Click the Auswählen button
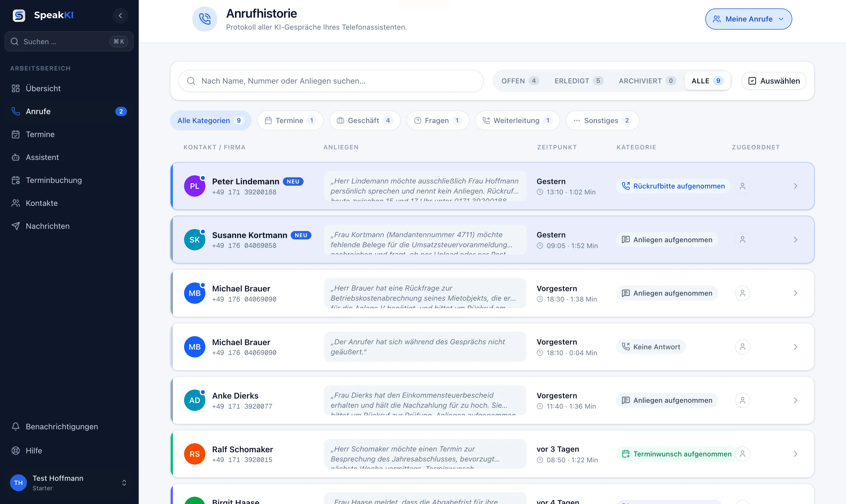This screenshot has height=504, width=846. [774, 81]
